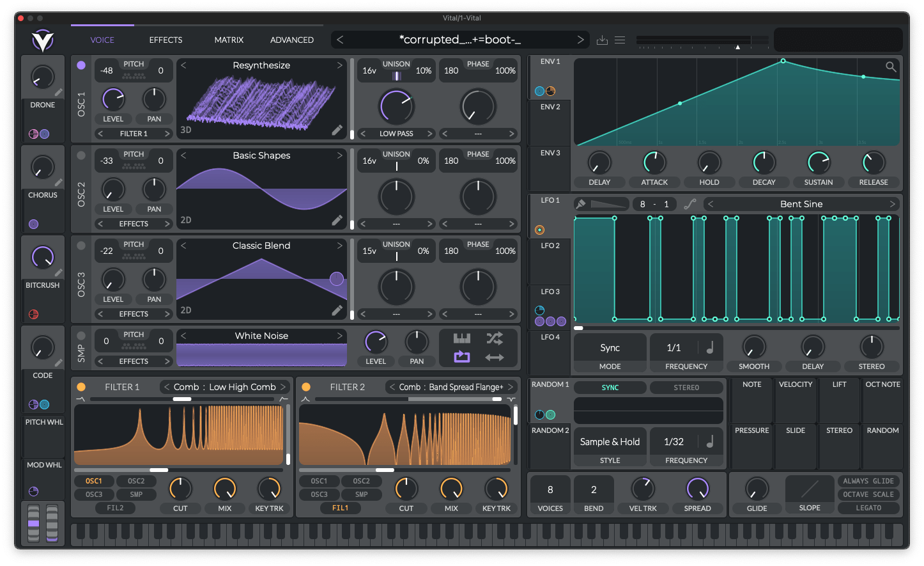This screenshot has height=566, width=924.
Task: Click Sample & Hold style selector
Action: pos(610,442)
